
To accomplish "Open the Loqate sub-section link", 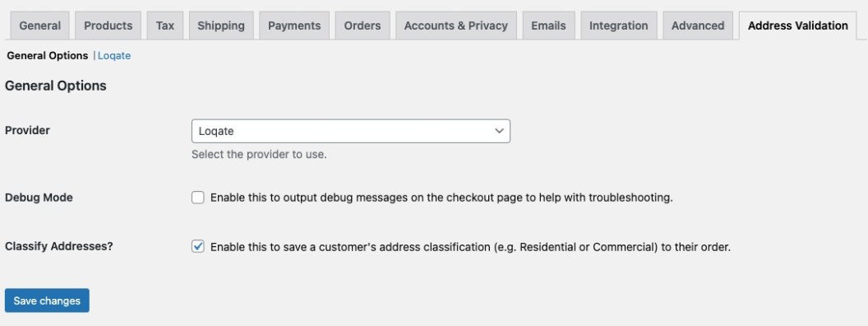I will point(114,55).
